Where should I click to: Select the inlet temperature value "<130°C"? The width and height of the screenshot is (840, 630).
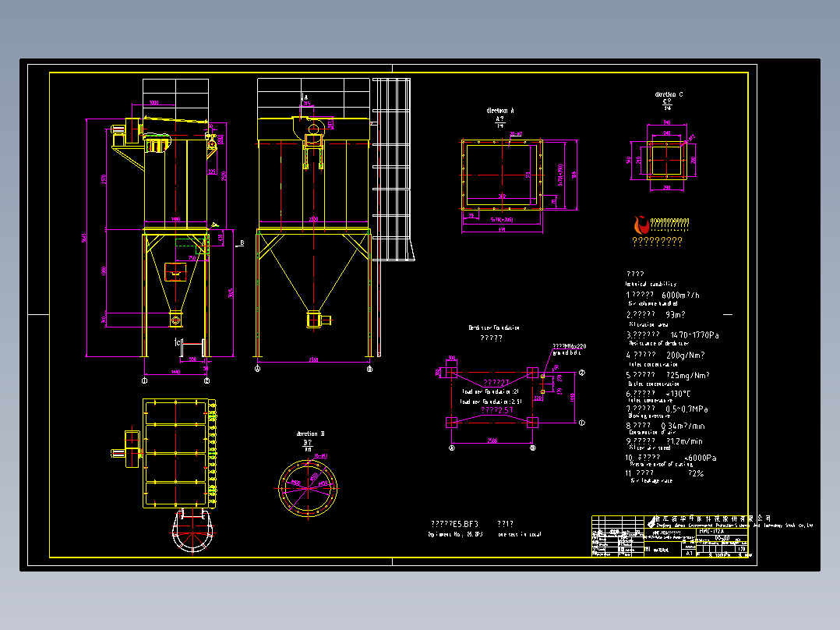[678, 394]
